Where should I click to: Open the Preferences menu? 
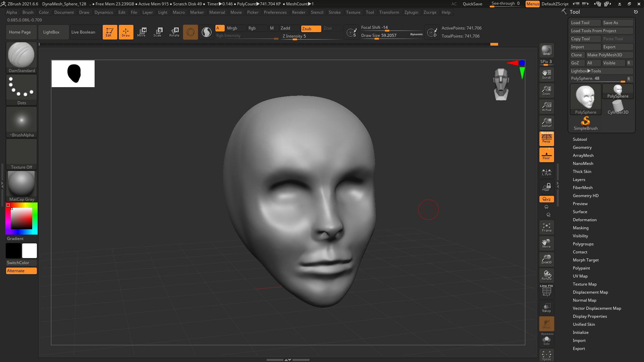tap(275, 12)
